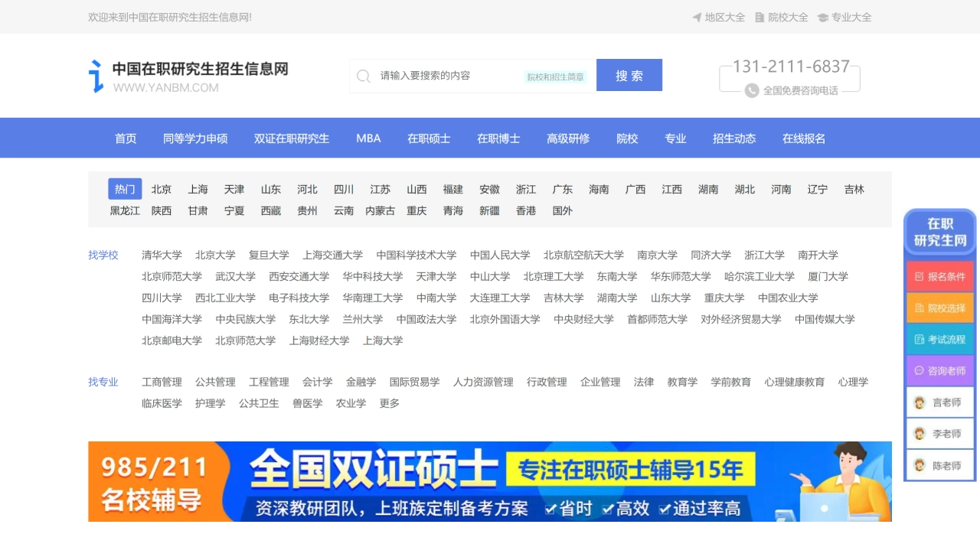Open the 兽医学 major link
980x534 pixels.
click(307, 403)
